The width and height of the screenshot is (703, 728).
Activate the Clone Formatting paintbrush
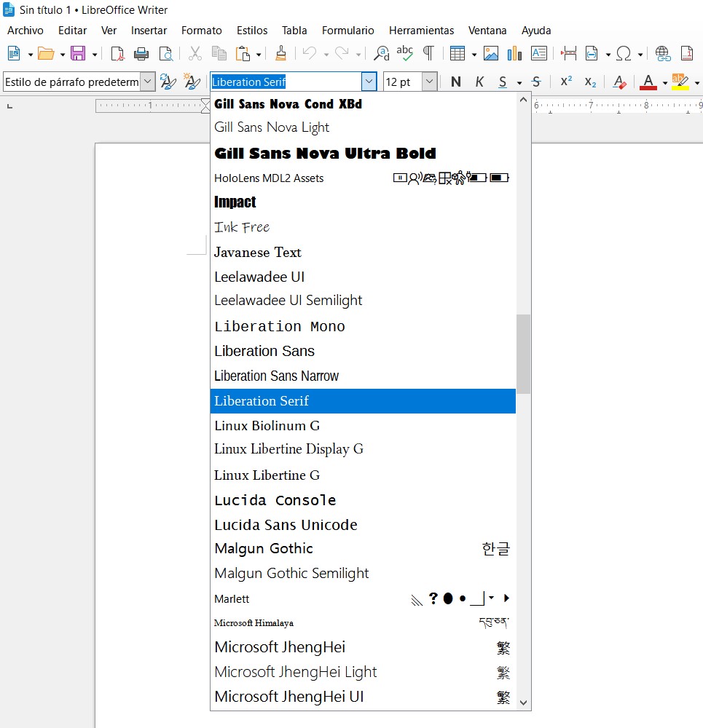click(x=280, y=54)
